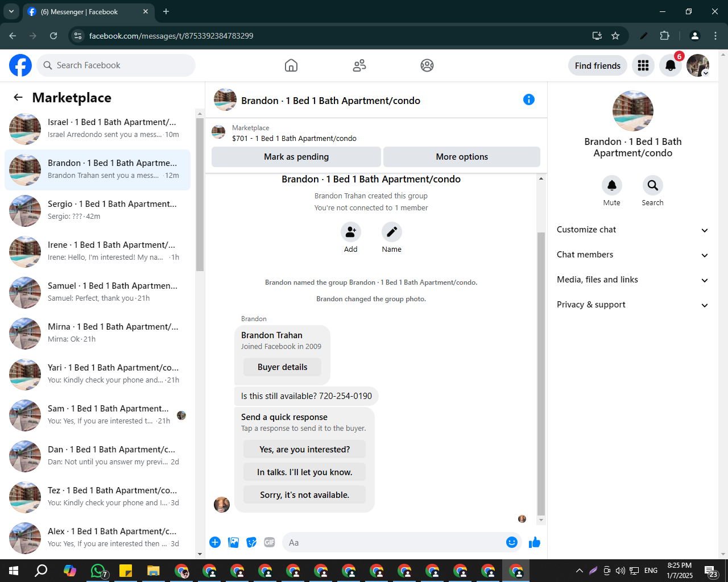Open more actions plus icon in composer

point(215,542)
